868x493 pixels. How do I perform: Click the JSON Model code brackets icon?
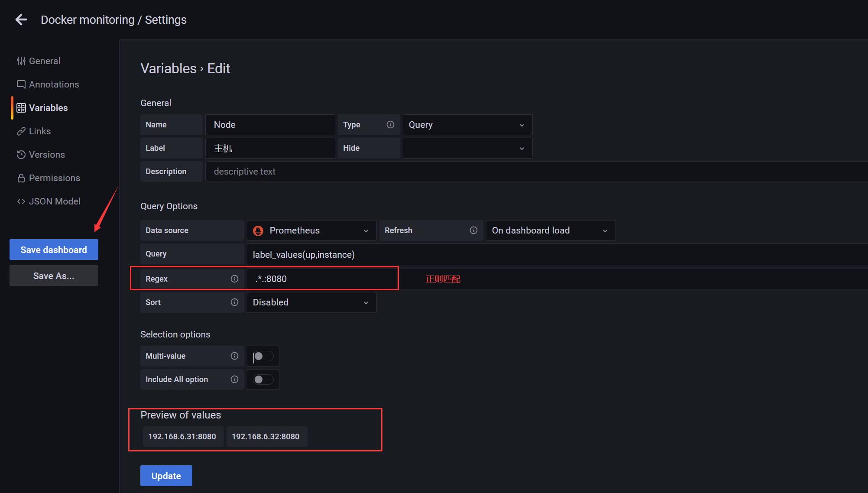coord(21,201)
